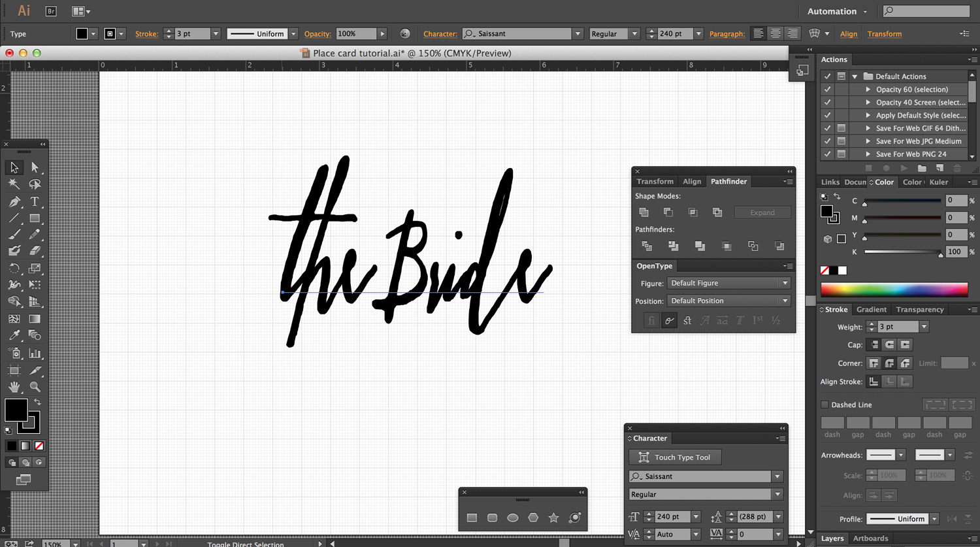Toggle the checkmark for Opacity 60 action
Screen dimensions: 980x547
coord(827,90)
